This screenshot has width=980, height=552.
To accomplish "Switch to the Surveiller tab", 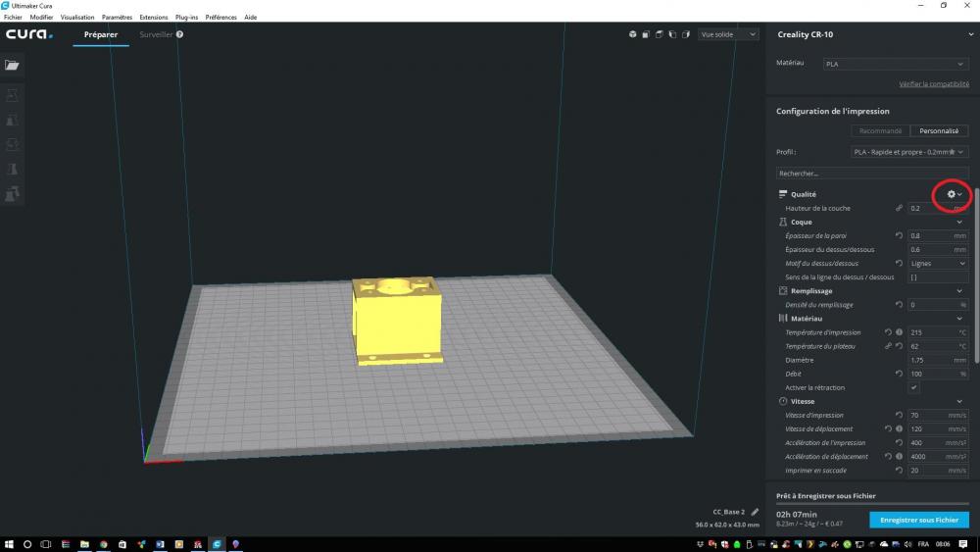I will pyautogui.click(x=156, y=34).
